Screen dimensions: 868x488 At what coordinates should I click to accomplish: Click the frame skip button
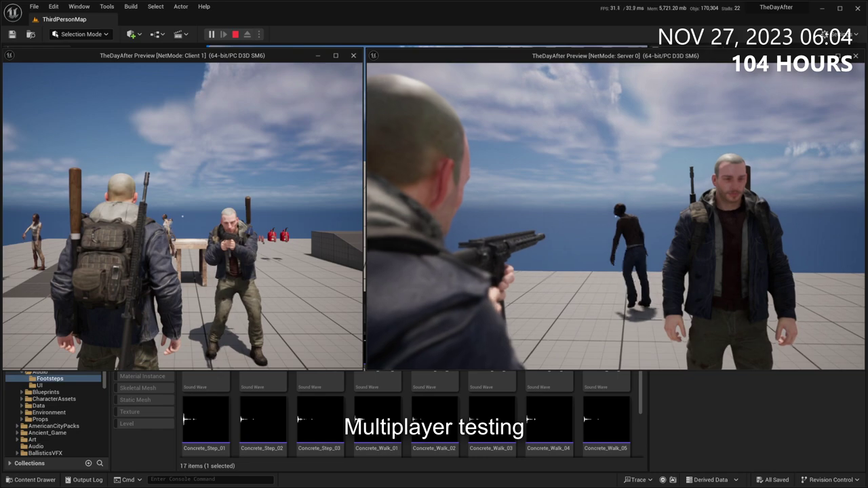tap(224, 34)
